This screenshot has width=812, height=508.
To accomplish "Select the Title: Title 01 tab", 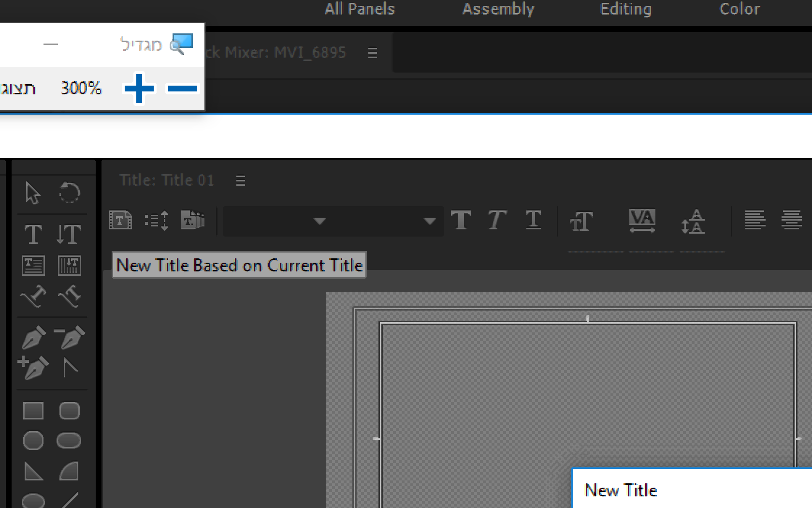I will pos(167,180).
